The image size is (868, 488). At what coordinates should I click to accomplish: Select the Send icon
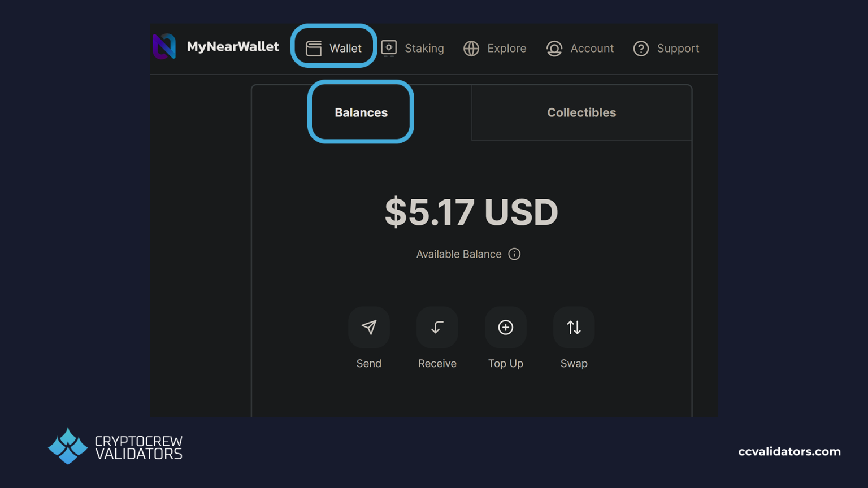(369, 327)
